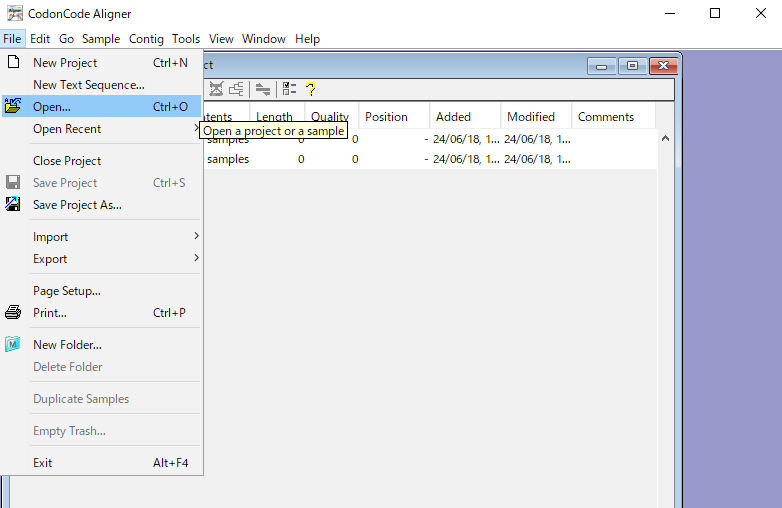782x508 pixels.
Task: Expand the Import submenu
Action: click(102, 237)
